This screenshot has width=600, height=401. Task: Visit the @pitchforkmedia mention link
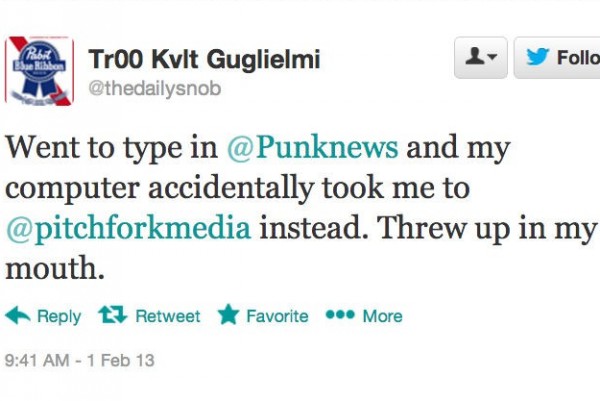(129, 226)
